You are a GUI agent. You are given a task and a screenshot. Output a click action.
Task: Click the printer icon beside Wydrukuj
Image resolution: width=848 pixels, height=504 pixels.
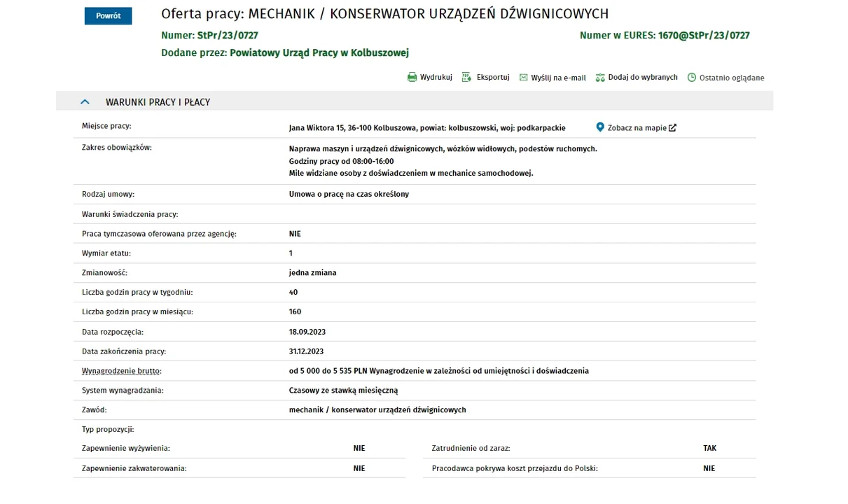(412, 77)
